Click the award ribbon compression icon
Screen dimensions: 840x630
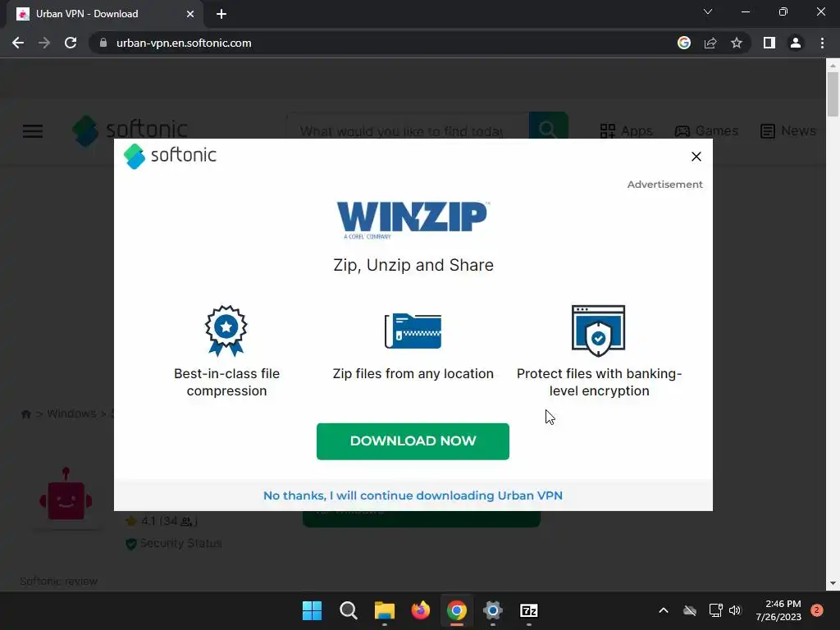point(226,331)
